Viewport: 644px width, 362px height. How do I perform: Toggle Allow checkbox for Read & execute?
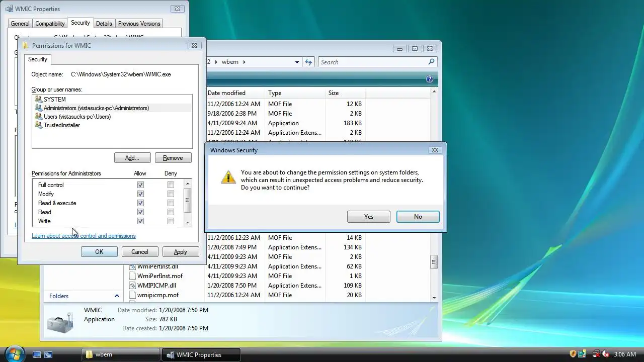[x=140, y=203]
